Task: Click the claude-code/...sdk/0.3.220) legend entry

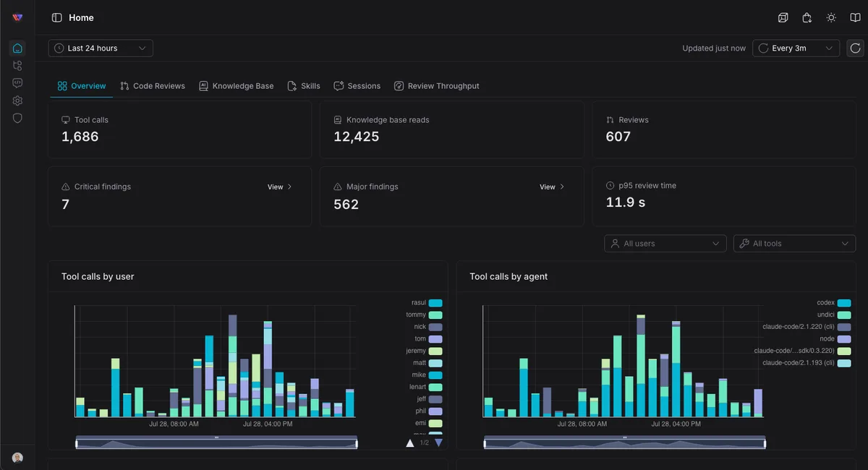Action: (x=802, y=351)
